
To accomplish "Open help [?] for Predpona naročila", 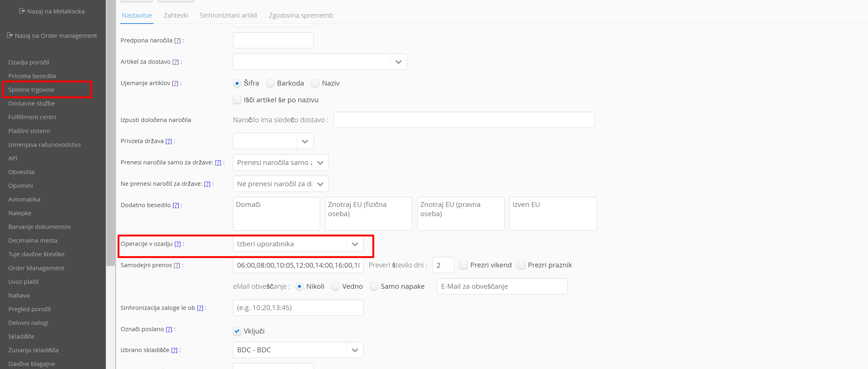I will tap(177, 40).
